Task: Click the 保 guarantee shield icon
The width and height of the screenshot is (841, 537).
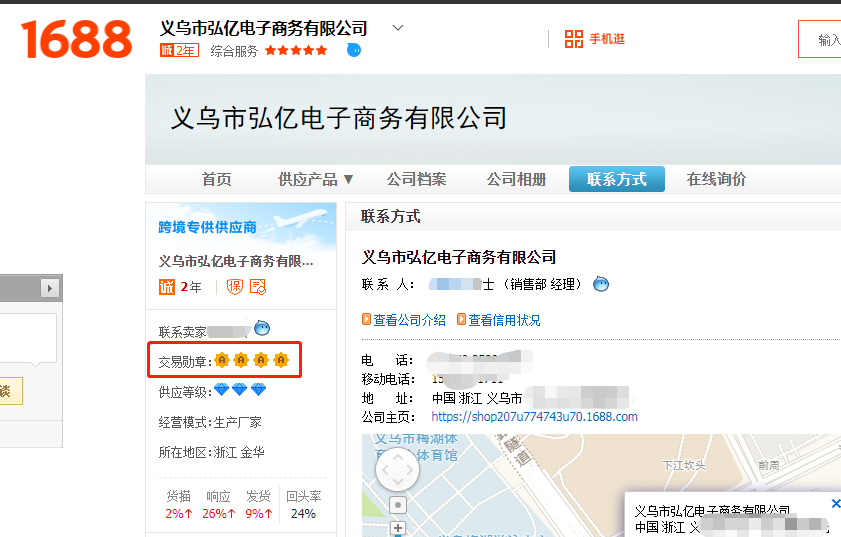Action: tap(235, 287)
